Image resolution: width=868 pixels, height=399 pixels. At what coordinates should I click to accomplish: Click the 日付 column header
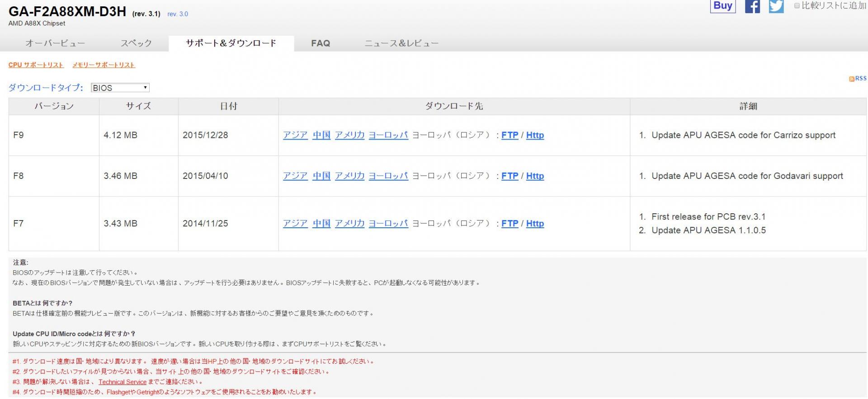pos(228,106)
